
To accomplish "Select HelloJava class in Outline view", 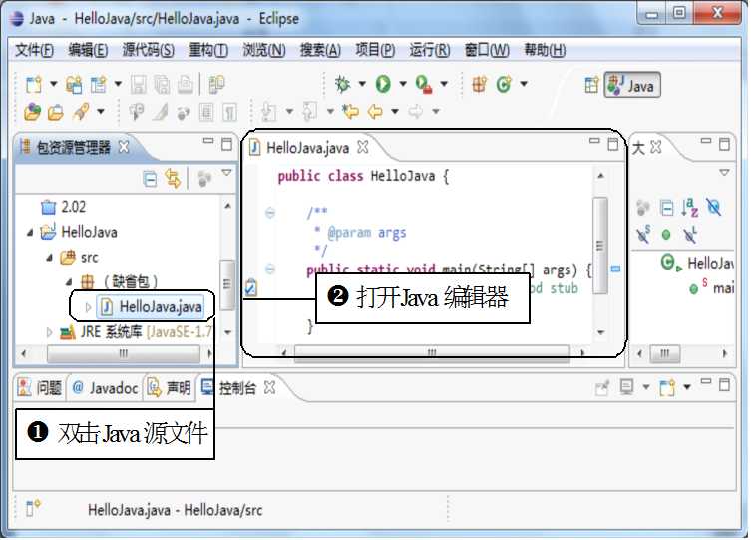I will pos(697,263).
